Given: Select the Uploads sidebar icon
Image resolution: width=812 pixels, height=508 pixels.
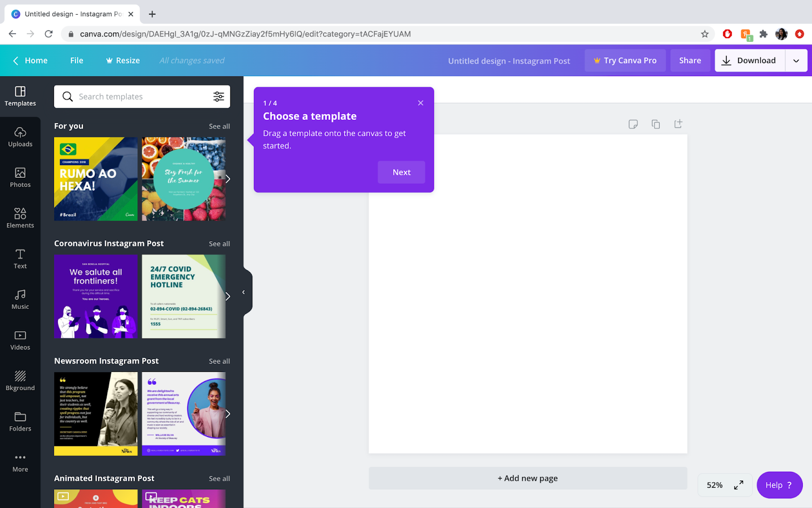Looking at the screenshot, I should [x=20, y=137].
